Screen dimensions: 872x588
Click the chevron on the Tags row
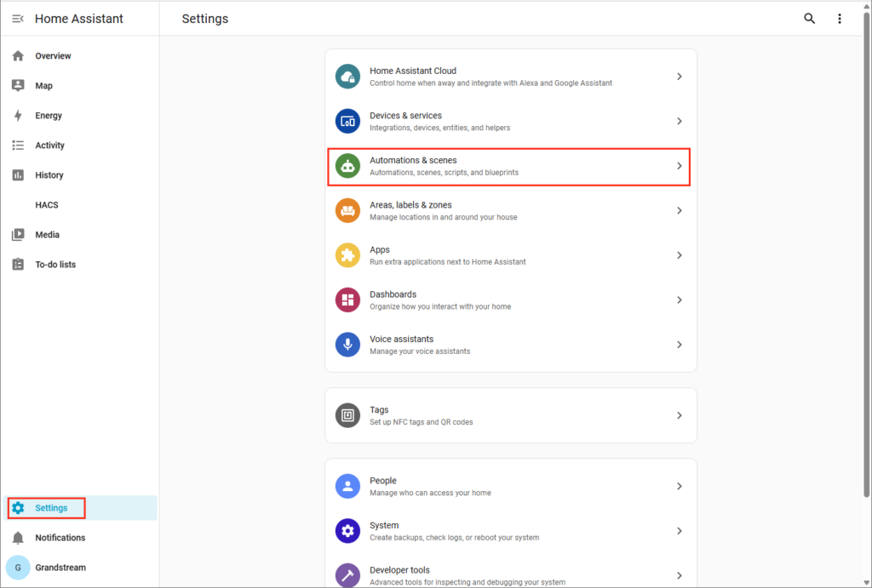679,415
